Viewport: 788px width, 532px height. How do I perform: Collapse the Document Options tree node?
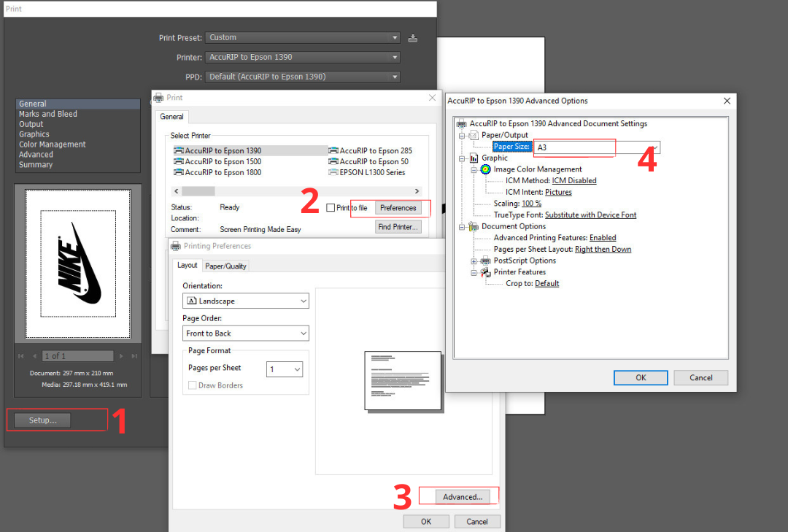click(462, 227)
